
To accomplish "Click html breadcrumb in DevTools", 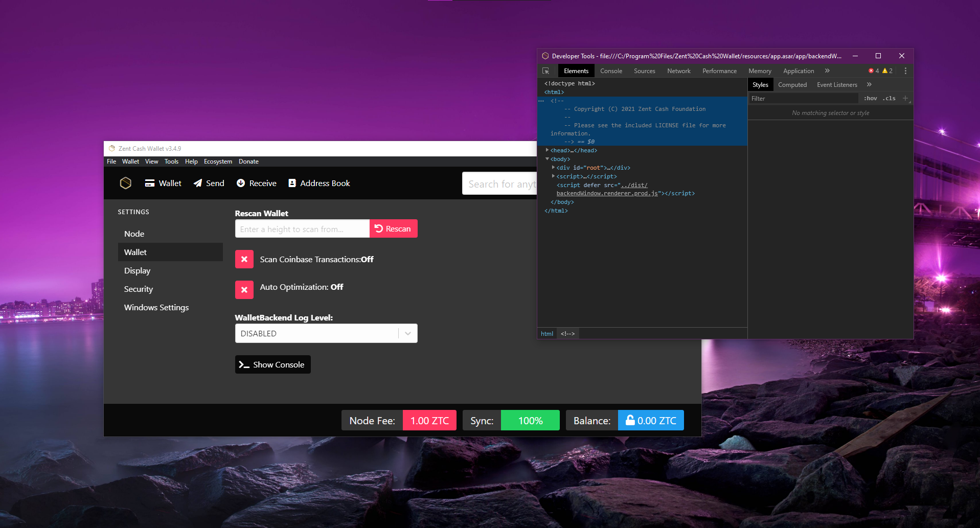I will pos(547,334).
